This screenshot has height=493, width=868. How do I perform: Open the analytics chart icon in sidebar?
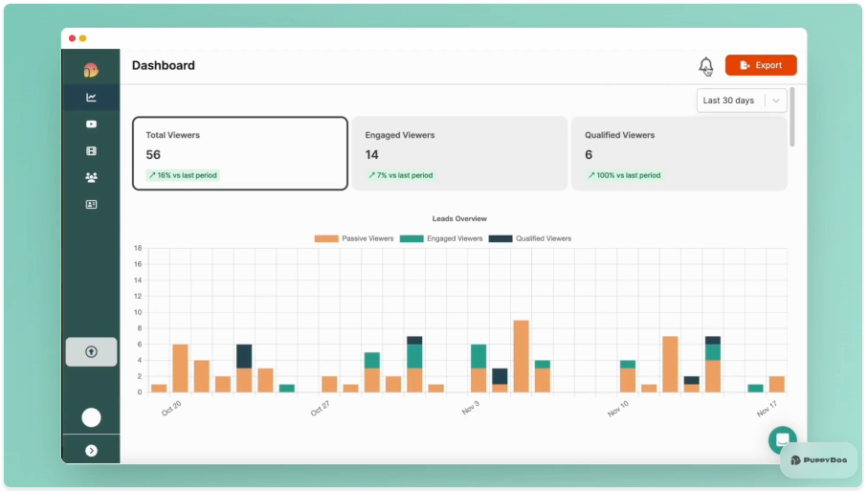point(91,98)
